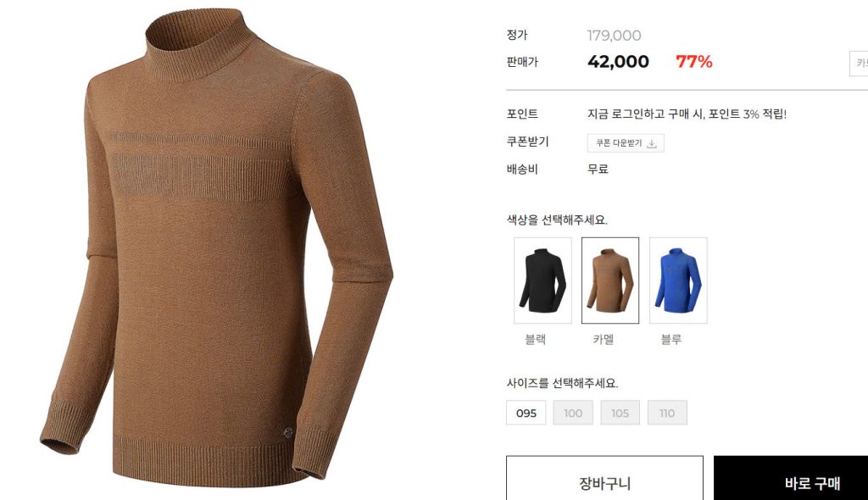This screenshot has height=500, width=868.
Task: Choose size 105
Action: [x=620, y=413]
